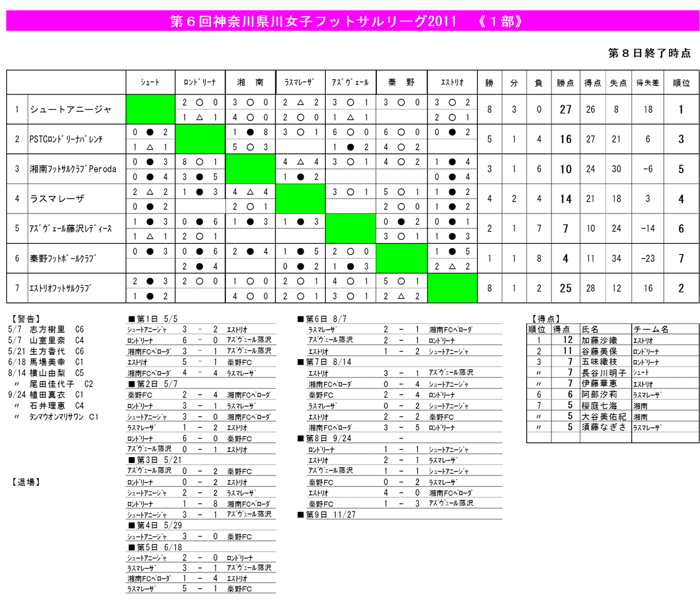Select the 25 points value for エストリオ

[565, 289]
